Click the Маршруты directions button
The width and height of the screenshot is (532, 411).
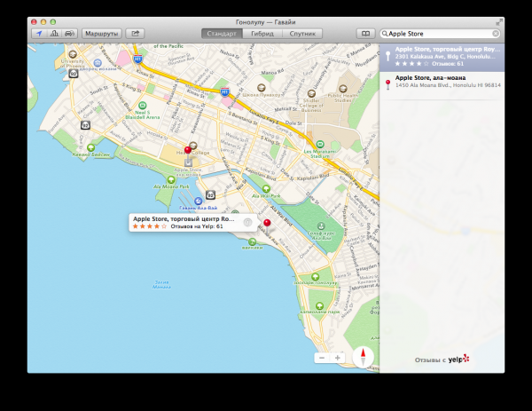pyautogui.click(x=101, y=34)
